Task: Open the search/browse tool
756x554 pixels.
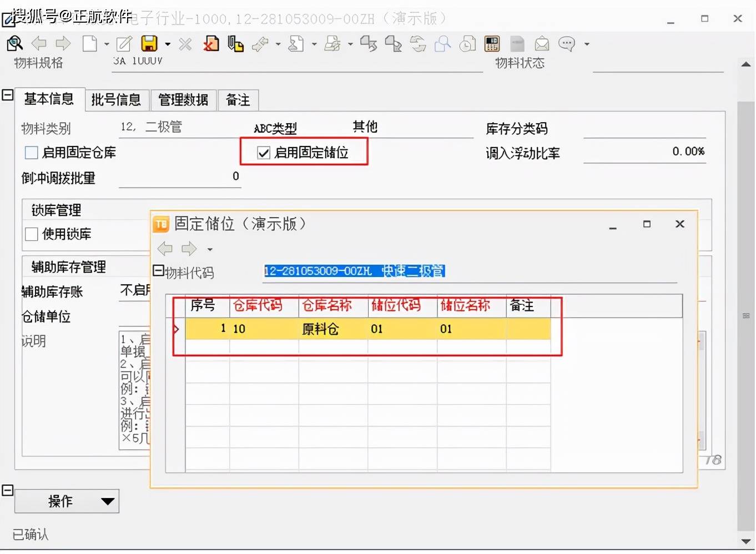Action: [x=14, y=43]
